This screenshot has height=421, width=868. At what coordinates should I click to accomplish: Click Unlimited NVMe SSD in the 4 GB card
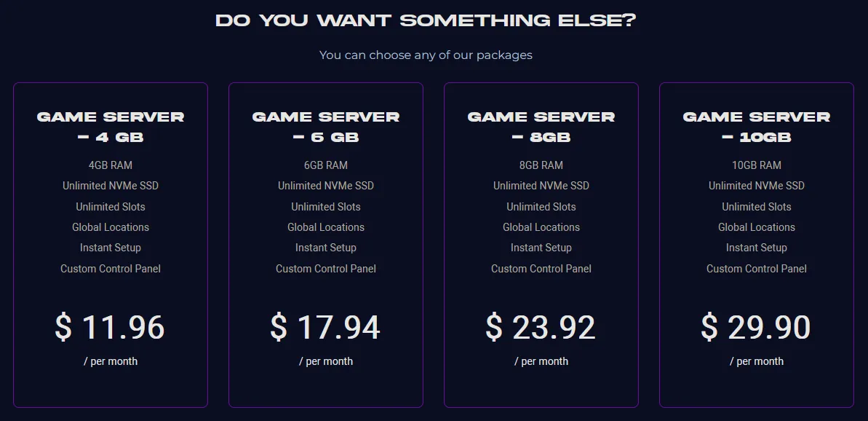point(111,186)
